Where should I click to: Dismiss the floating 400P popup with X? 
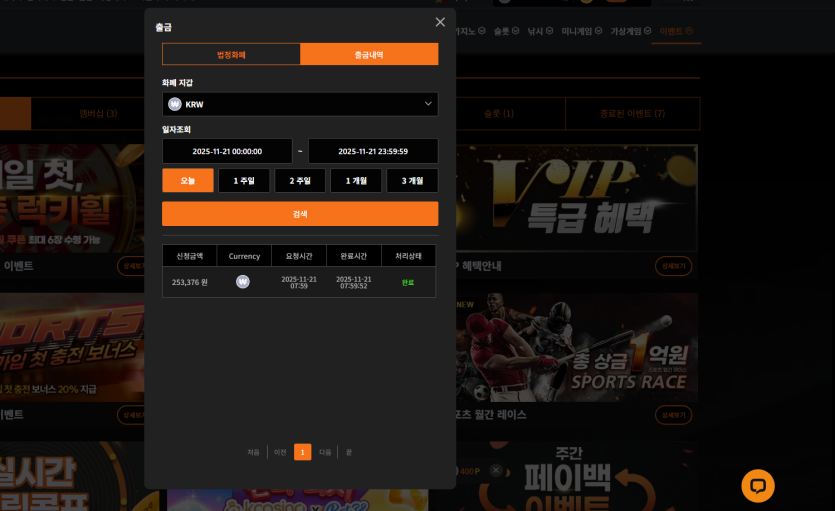coord(495,470)
